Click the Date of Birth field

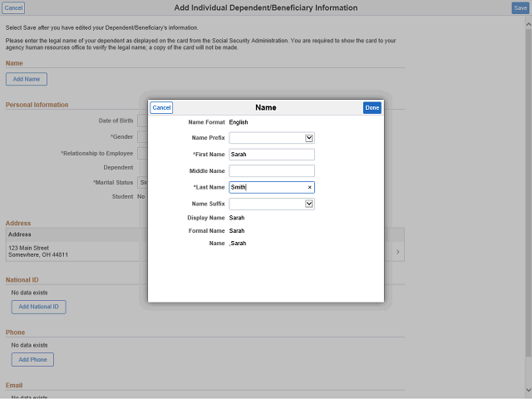(141, 121)
